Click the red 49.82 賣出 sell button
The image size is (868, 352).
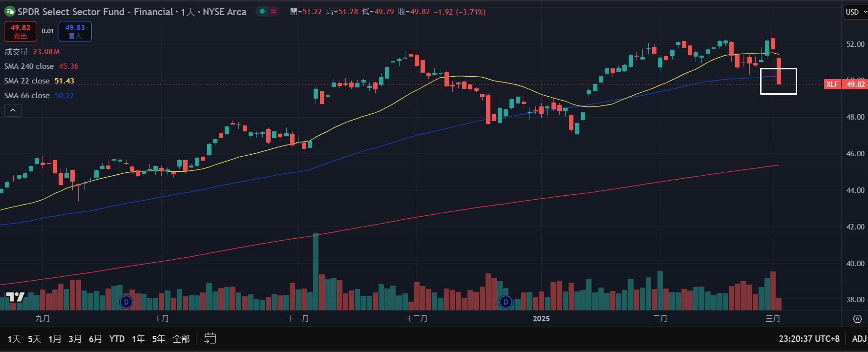point(21,32)
